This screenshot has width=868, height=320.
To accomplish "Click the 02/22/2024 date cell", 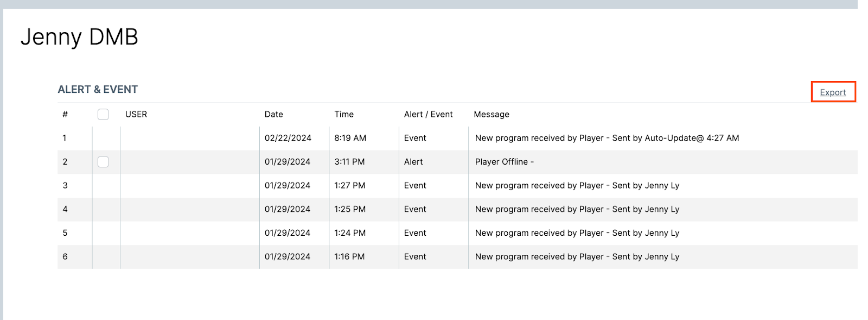I will [288, 138].
